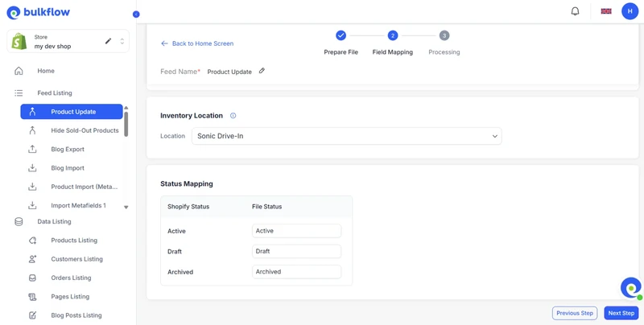Show Inventory Location info tooltip icon
This screenshot has height=325, width=644.
pos(233,116)
